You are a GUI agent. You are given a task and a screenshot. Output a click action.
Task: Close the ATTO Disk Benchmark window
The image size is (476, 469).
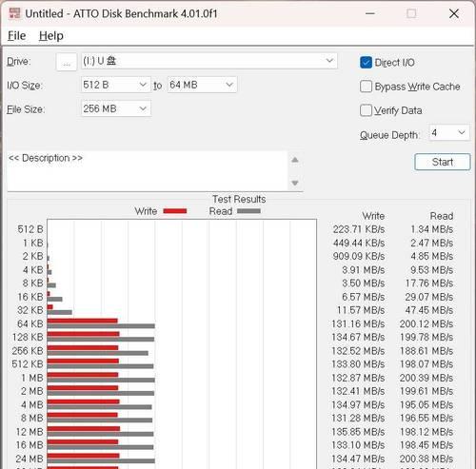pos(454,13)
